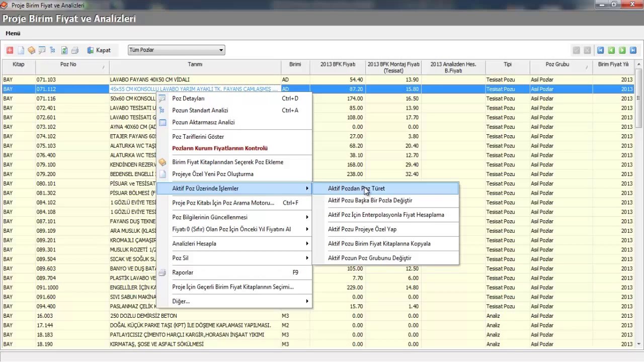
Task: Select row 250 DOZLU DEMİRSİZ BETON
Action: [318, 316]
